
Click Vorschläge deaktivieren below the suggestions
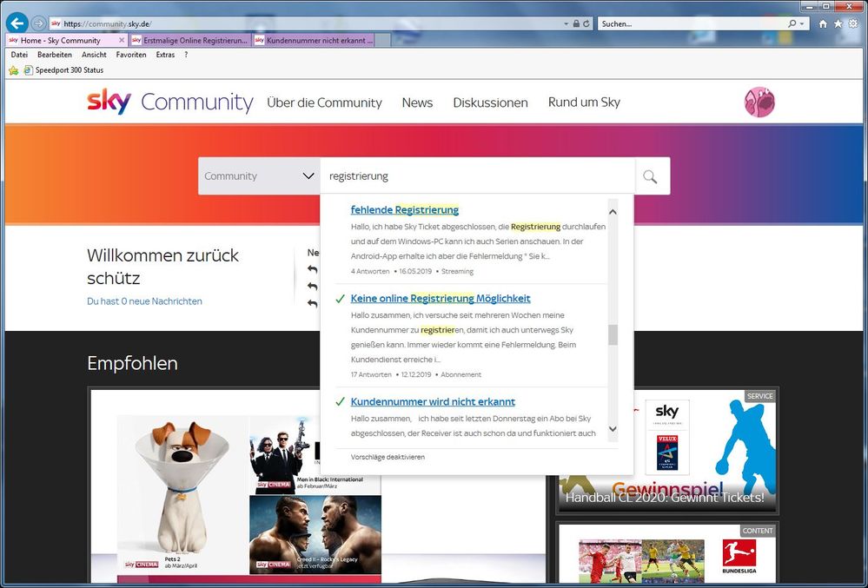tap(388, 457)
